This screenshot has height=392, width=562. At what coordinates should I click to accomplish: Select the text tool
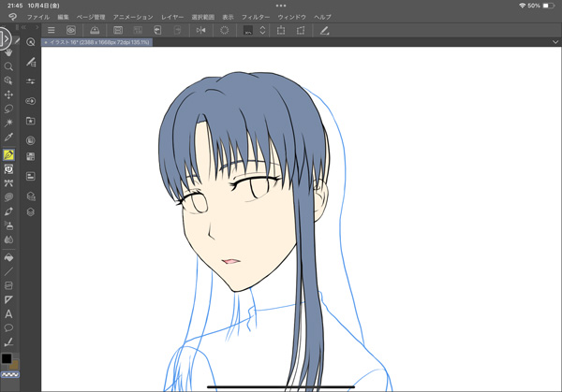[x=9, y=313]
